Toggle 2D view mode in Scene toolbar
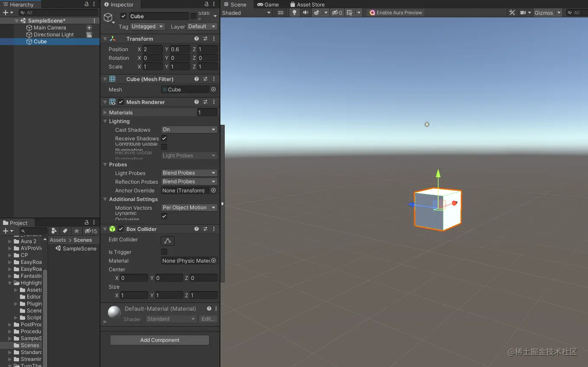The width and height of the screenshot is (588, 367). pyautogui.click(x=281, y=13)
